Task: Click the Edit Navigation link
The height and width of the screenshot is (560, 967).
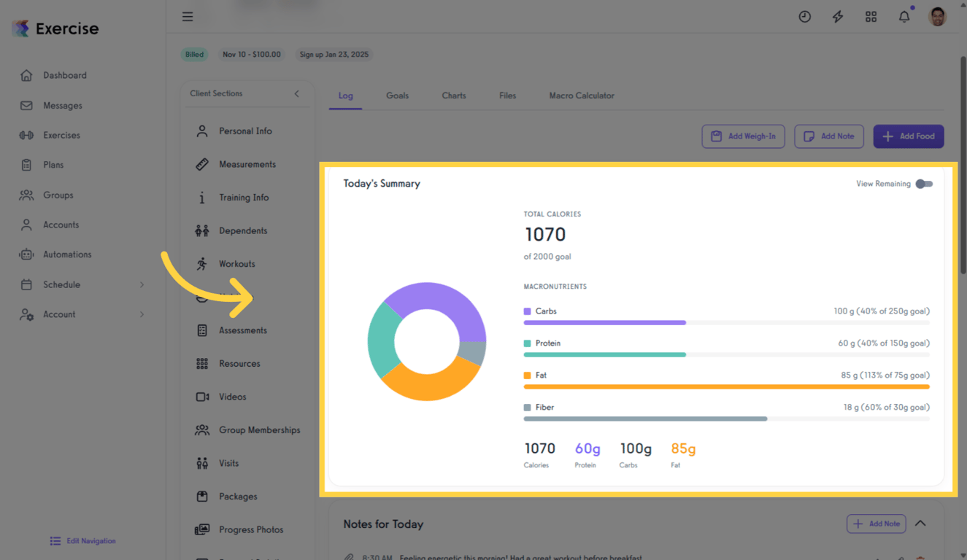Action: pos(83,541)
